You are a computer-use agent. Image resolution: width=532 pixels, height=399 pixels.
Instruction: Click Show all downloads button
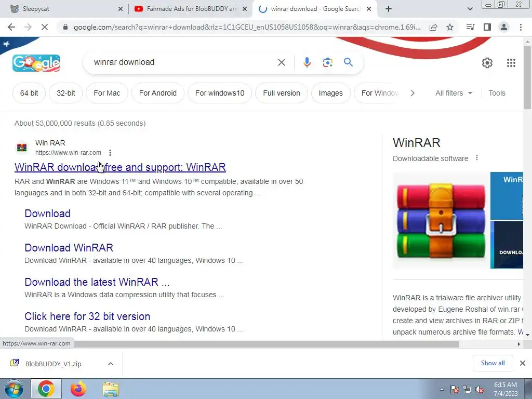point(493,363)
